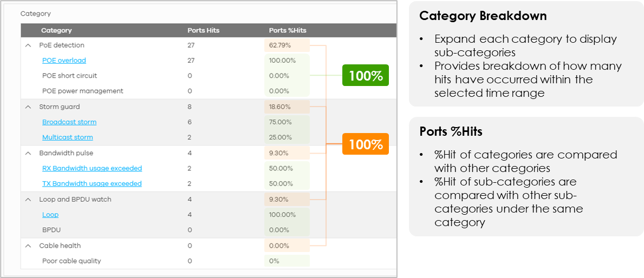Collapse the Storm guard category chevron
This screenshot has height=278, width=644.
tap(28, 107)
